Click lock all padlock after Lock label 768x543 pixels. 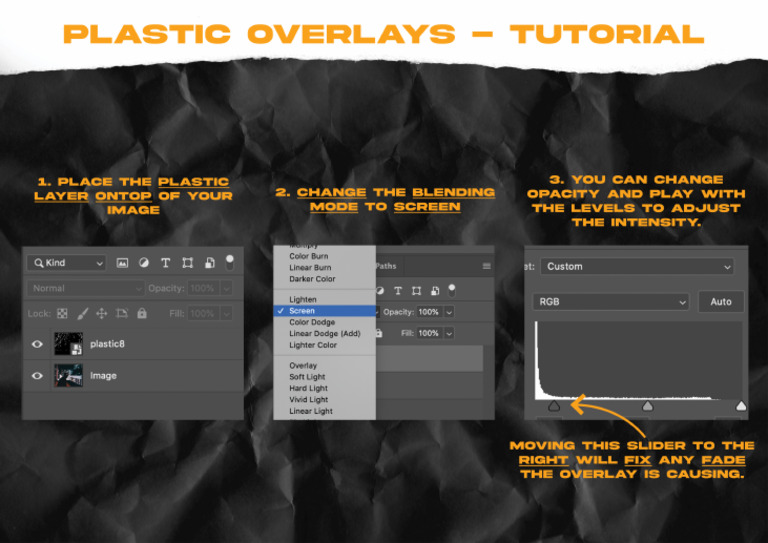click(x=142, y=313)
